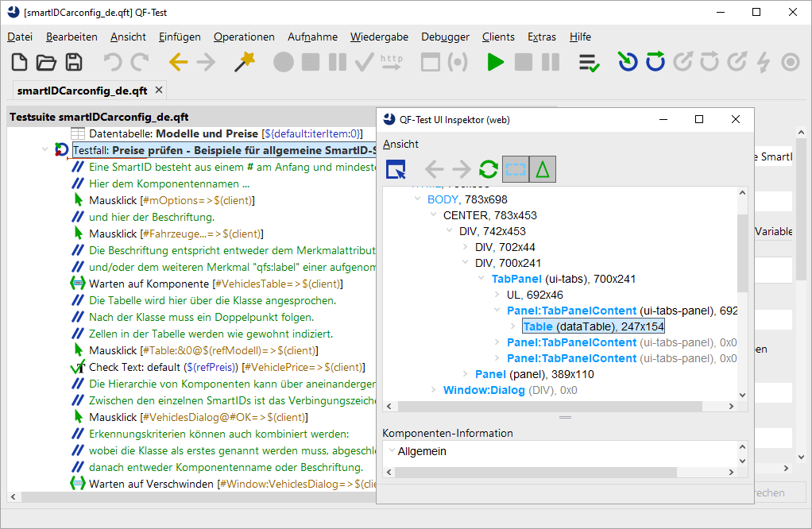Step over node in debugger toolbar
Viewport: 812px width, 529px height.
point(655,62)
